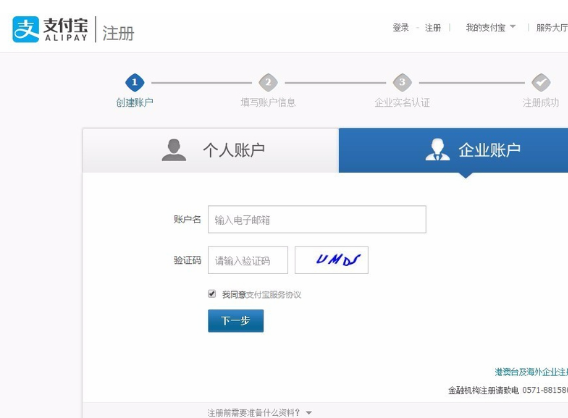Open the 支付宝服务协议 link
568x418 pixels.
pyautogui.click(x=273, y=295)
